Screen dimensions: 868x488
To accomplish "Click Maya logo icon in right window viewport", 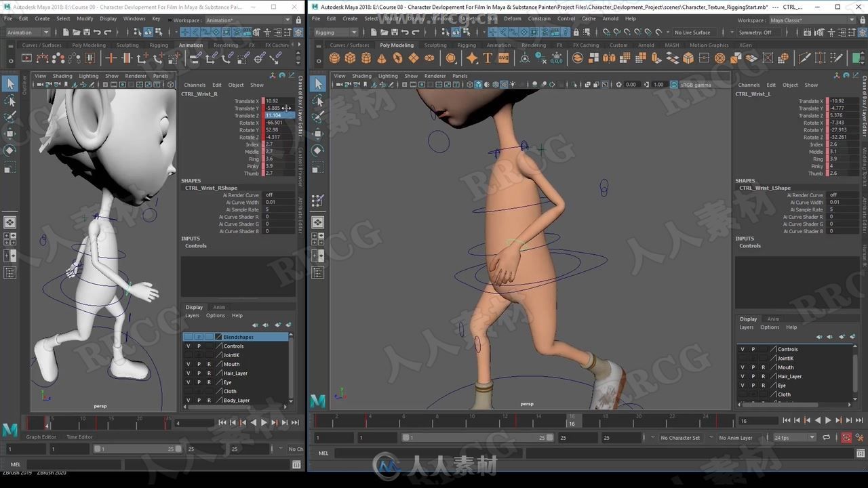I will 318,401.
